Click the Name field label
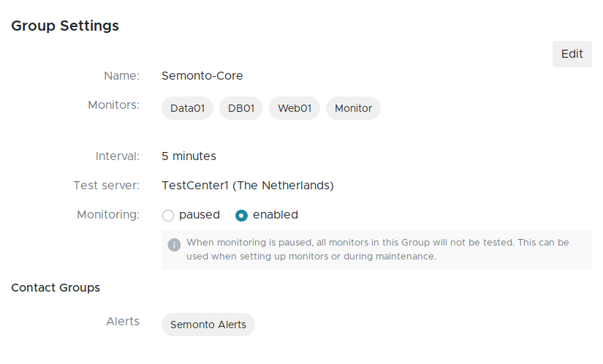This screenshot has height=364, width=603. (121, 75)
